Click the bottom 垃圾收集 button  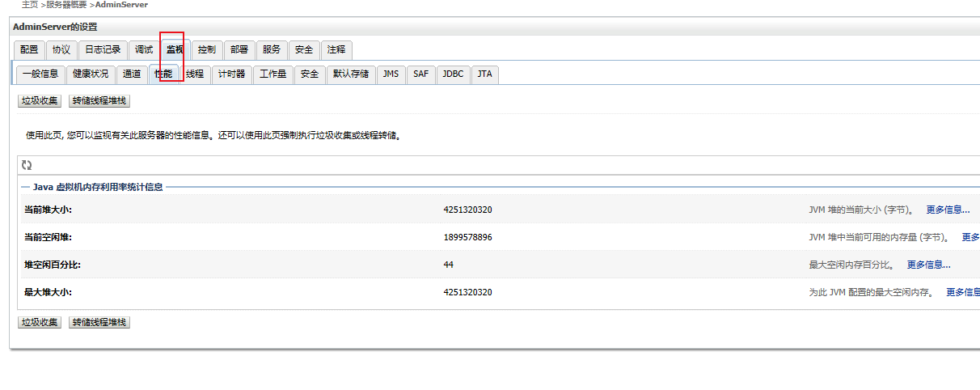click(40, 322)
